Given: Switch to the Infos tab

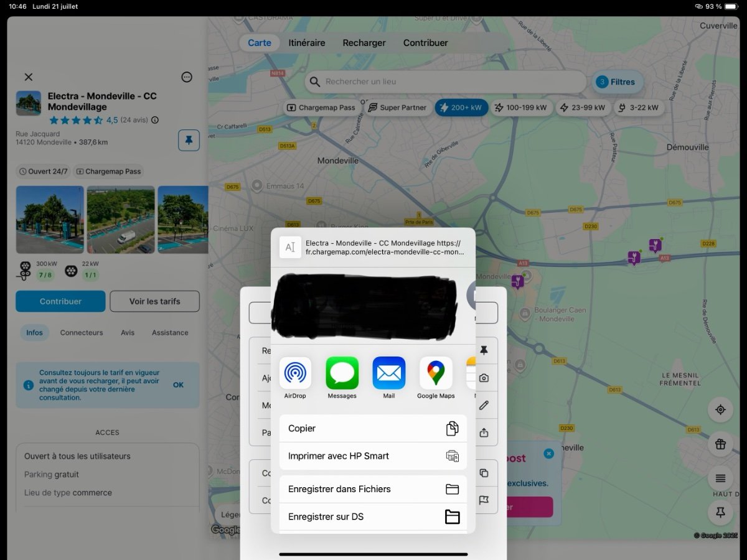Looking at the screenshot, I should coord(34,333).
